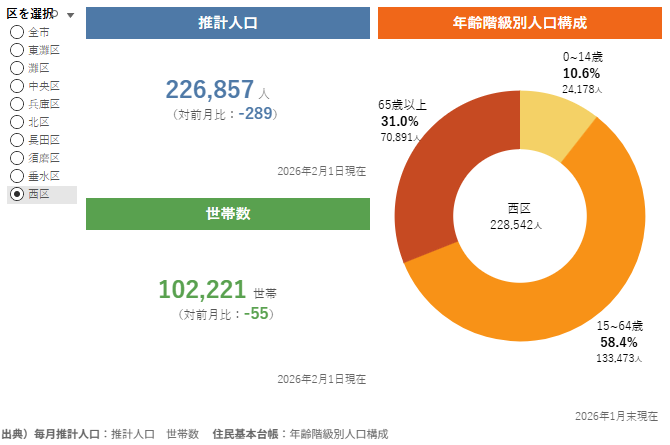Switch the ward to 兵庫区
The image size is (670, 445).
[x=17, y=104]
